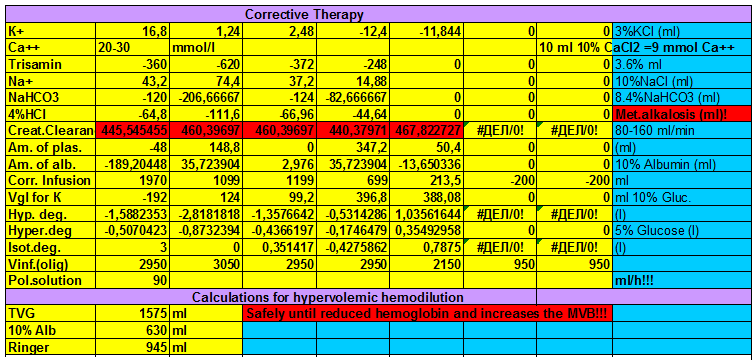The width and height of the screenshot is (755, 360).
Task: Select the first #ДЕЛ/0! error cell in Creat.Clearance row
Action: pos(499,131)
